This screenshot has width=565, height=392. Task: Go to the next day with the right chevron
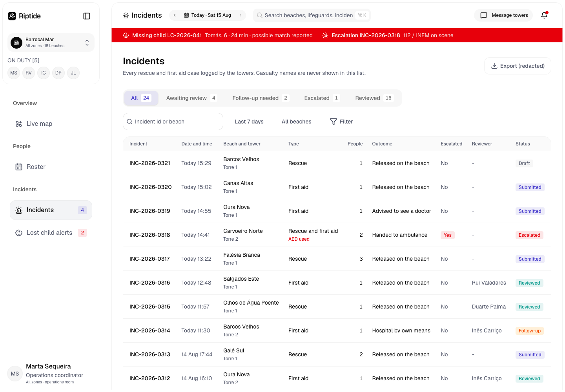[x=241, y=15]
